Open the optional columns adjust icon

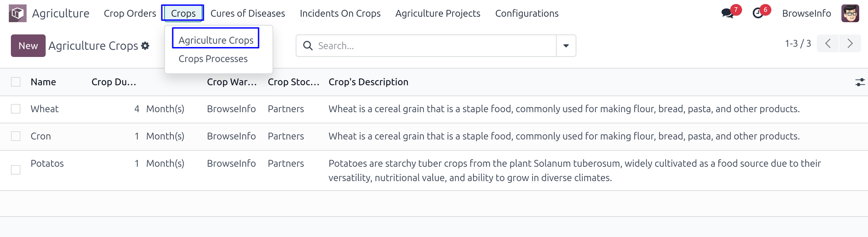[x=860, y=82]
